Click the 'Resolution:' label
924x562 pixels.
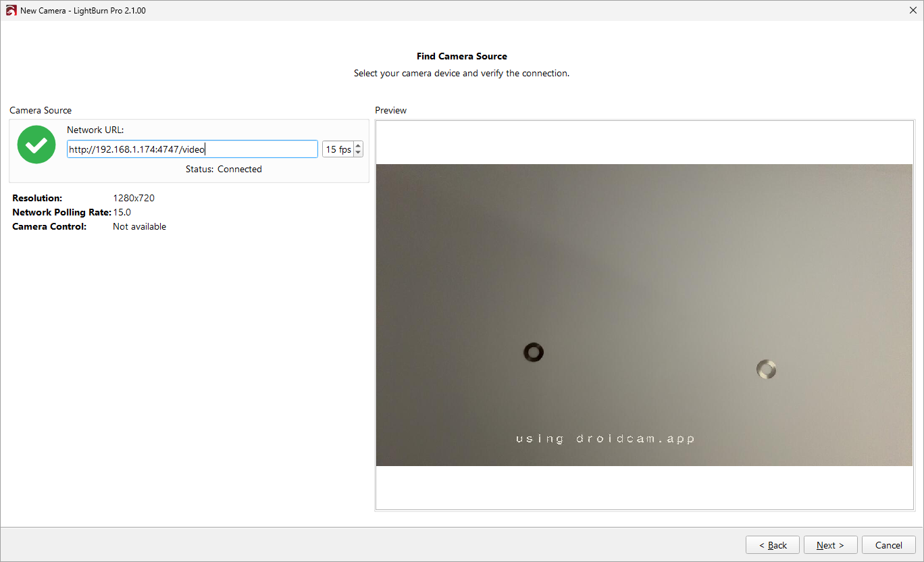[x=37, y=198]
